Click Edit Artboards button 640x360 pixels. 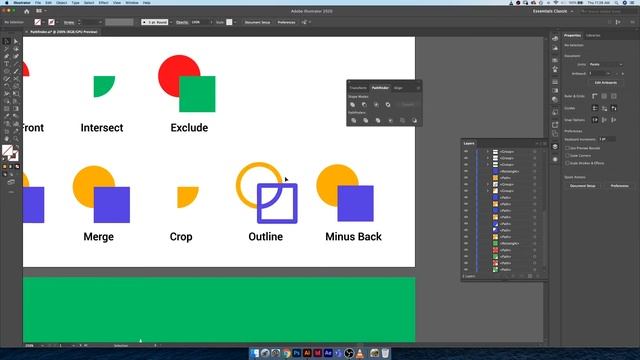pos(606,82)
